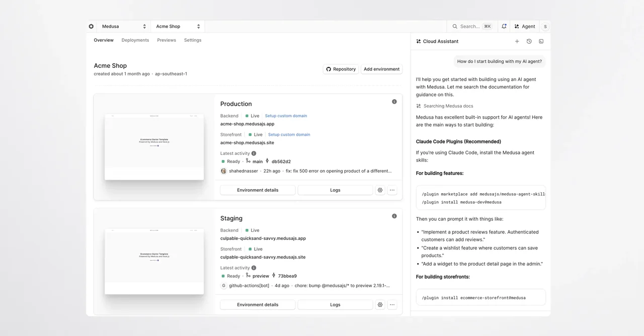This screenshot has width=644, height=336.
Task: Click the ap-southeast-1 region label
Action: pyautogui.click(x=171, y=73)
